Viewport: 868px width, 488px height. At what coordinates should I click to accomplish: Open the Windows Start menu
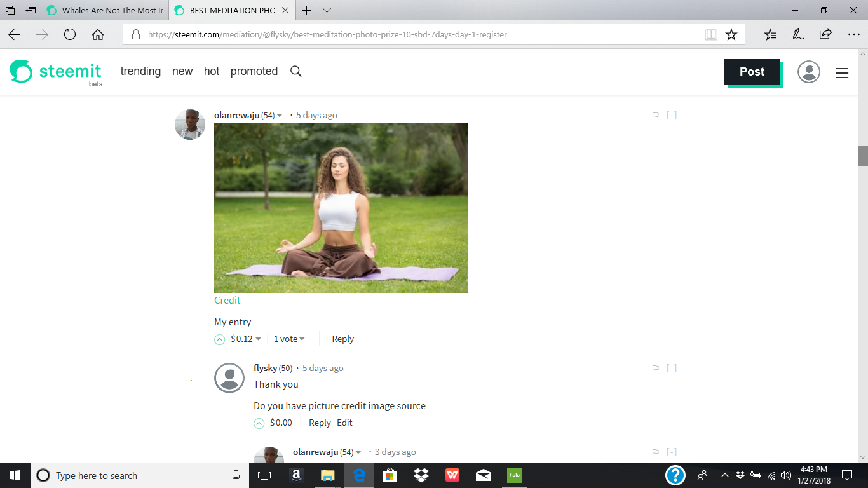tap(13, 475)
